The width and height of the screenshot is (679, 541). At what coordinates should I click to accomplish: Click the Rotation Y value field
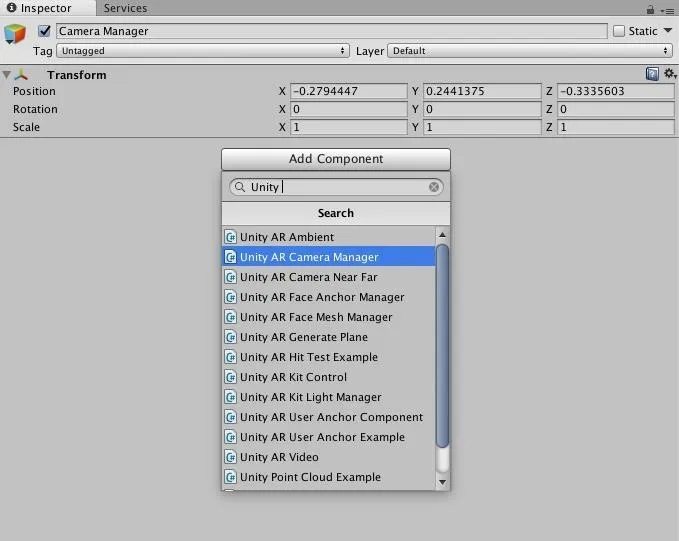click(482, 109)
